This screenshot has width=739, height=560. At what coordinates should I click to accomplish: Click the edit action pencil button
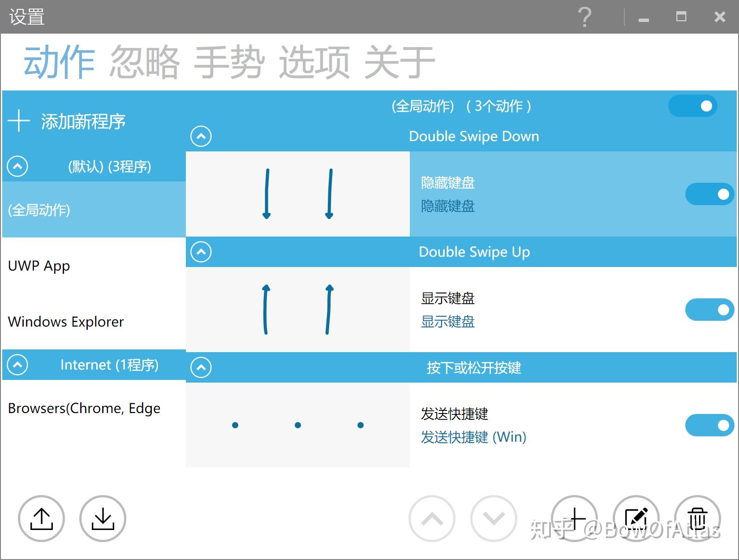click(636, 518)
